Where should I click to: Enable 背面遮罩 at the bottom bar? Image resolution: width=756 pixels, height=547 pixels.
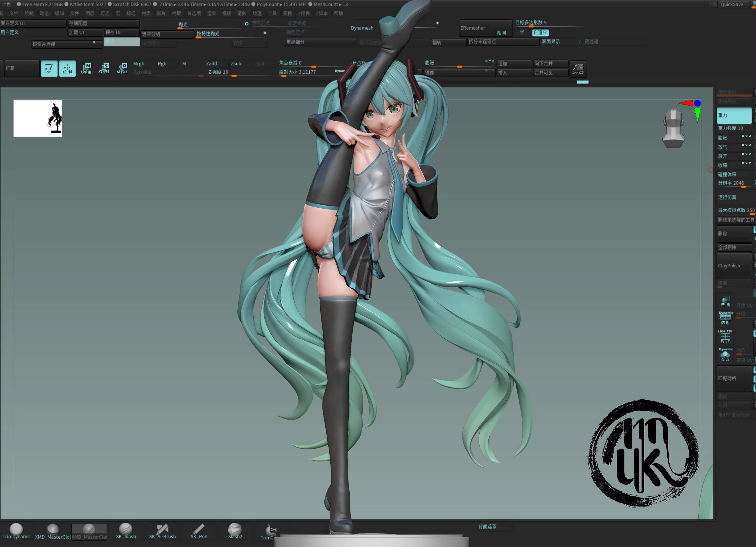point(487,527)
